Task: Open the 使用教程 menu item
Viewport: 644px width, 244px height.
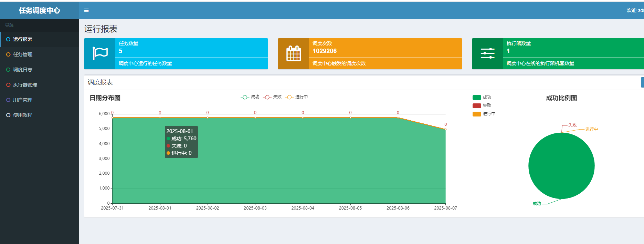Action: (23, 115)
